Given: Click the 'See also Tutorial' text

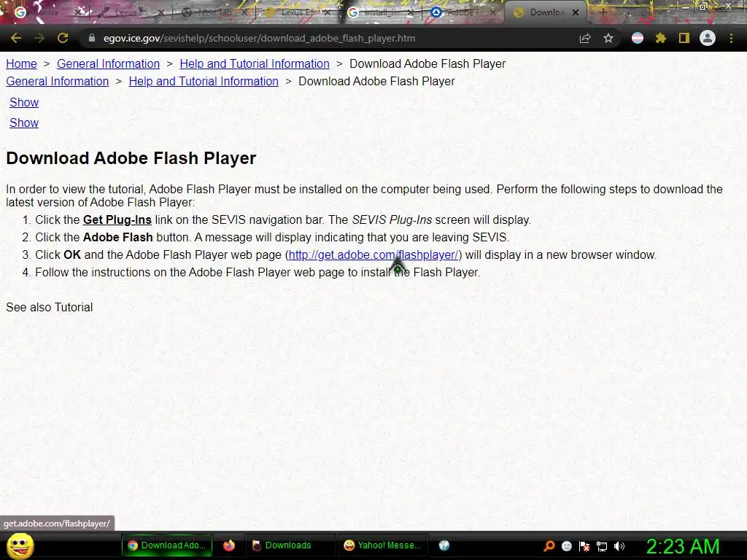Looking at the screenshot, I should tap(50, 307).
